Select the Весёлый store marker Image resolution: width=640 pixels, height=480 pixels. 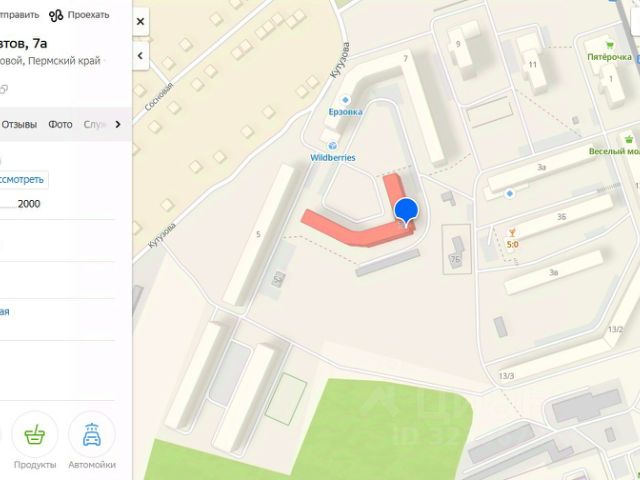tap(629, 140)
